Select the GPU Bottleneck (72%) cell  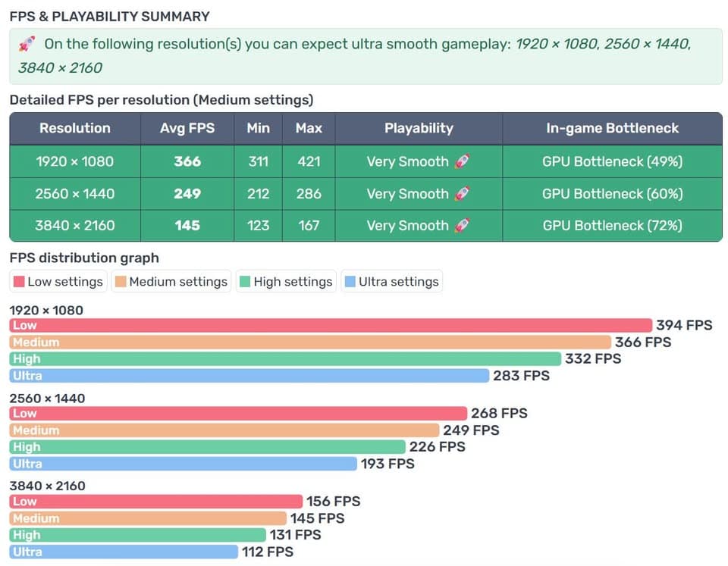click(x=613, y=226)
